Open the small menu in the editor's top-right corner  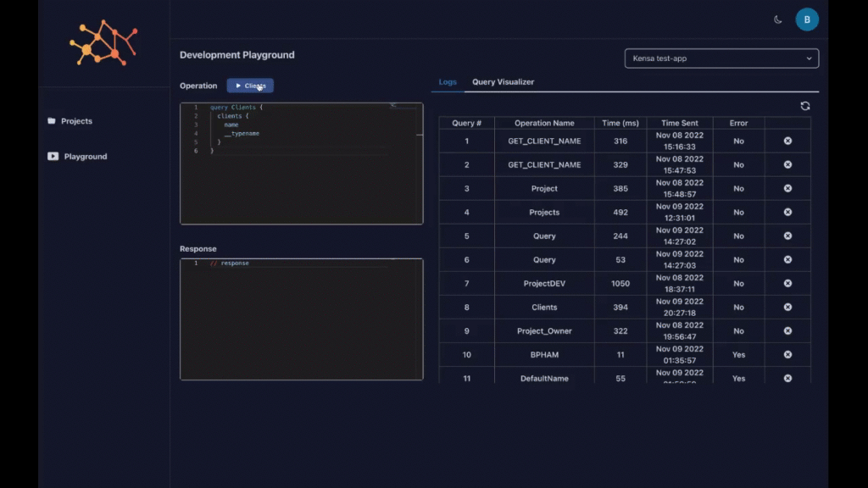pos(392,105)
